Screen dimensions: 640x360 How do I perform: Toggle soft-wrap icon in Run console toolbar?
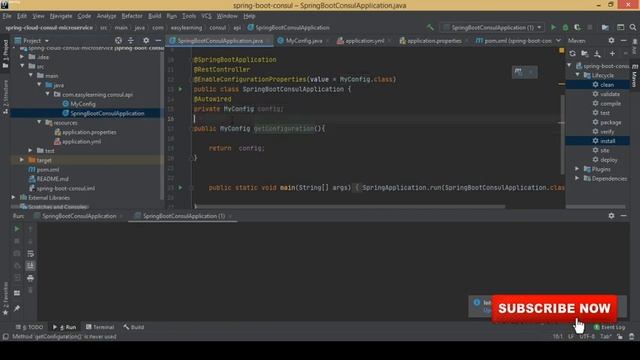(30, 253)
